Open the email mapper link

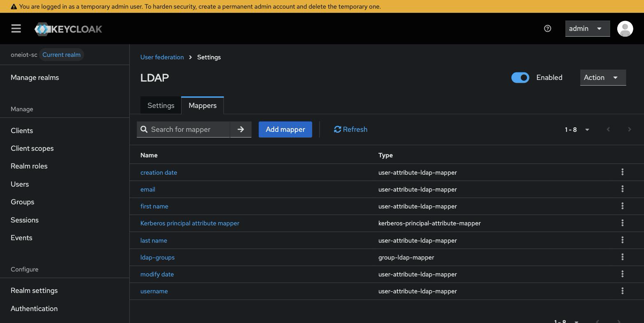pyautogui.click(x=148, y=190)
